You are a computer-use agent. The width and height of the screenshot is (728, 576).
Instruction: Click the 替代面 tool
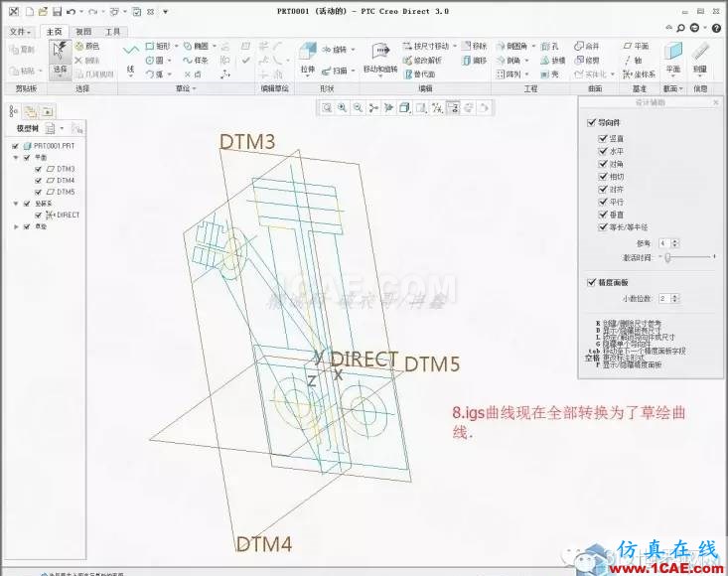(420, 73)
